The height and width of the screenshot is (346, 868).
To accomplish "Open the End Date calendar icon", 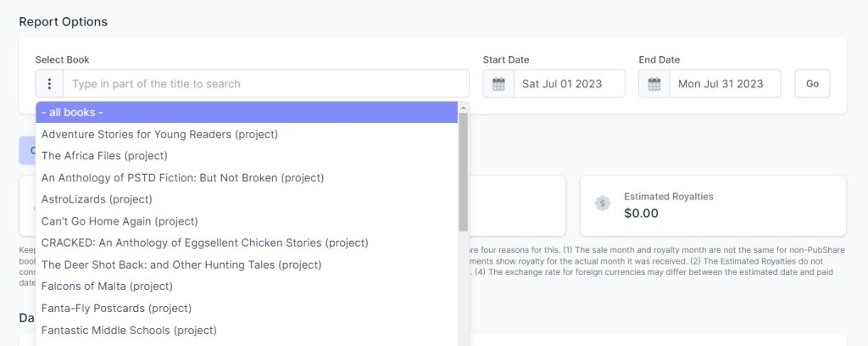I will (x=654, y=84).
